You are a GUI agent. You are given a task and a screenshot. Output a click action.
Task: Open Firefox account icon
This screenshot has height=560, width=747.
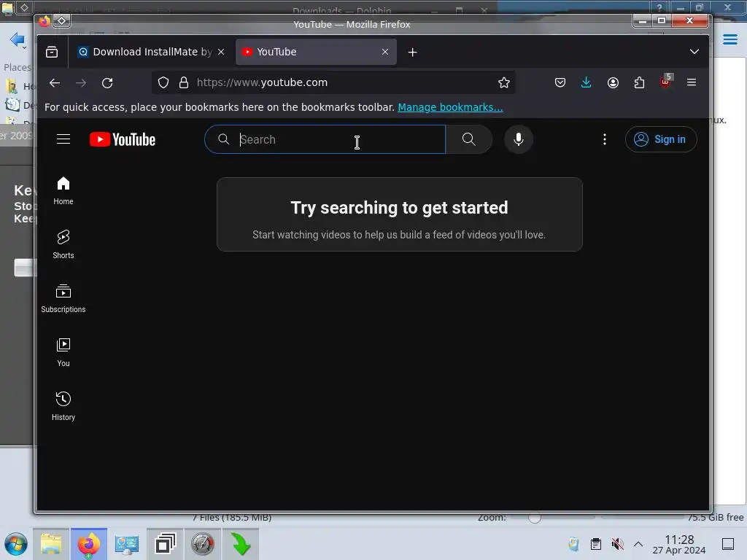point(613,83)
